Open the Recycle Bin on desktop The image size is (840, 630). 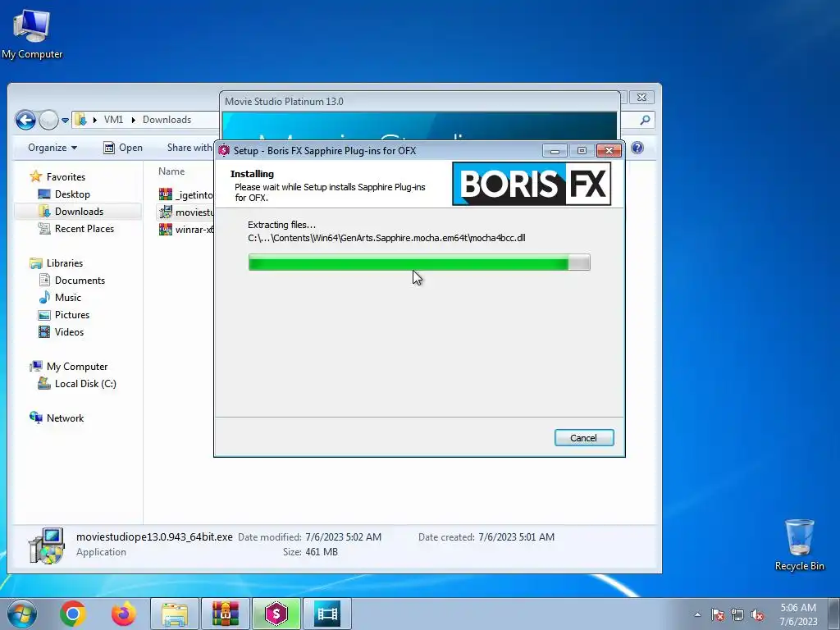799,545
